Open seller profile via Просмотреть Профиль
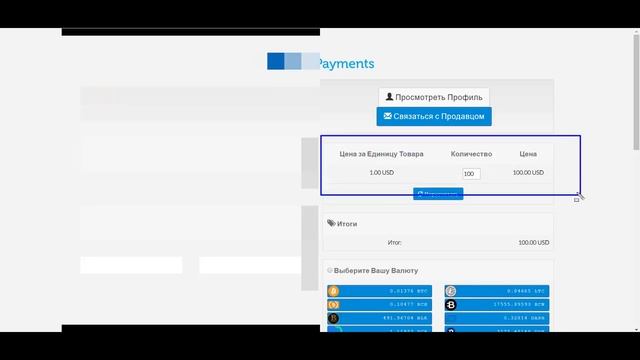Image resolution: width=640 pixels, height=360 pixels. pyautogui.click(x=434, y=97)
